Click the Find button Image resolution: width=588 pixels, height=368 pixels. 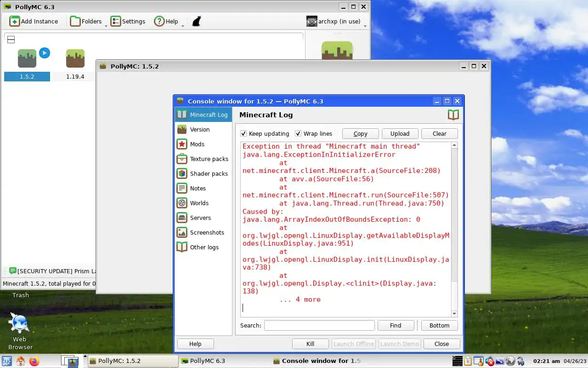click(396, 325)
